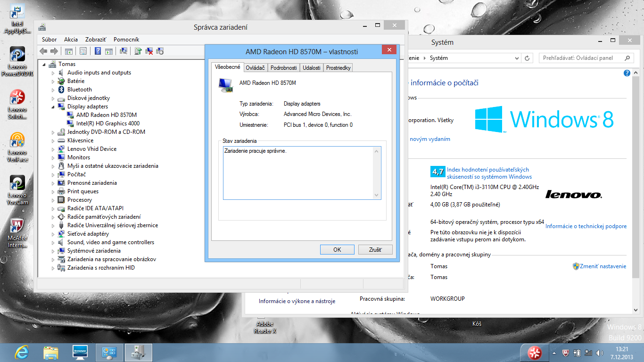This screenshot has width=644, height=362.
Task: Click the System window vertical scrollbar down arrow
Action: (635, 310)
